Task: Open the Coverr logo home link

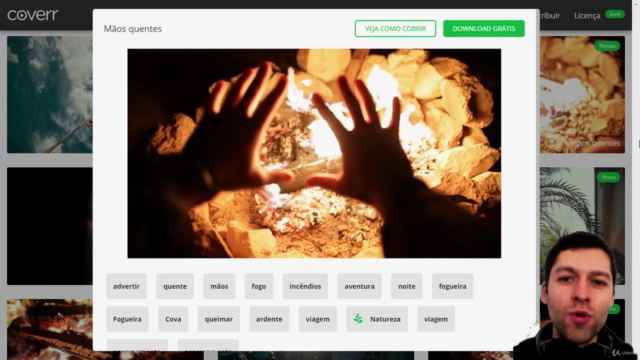Action: [33, 15]
